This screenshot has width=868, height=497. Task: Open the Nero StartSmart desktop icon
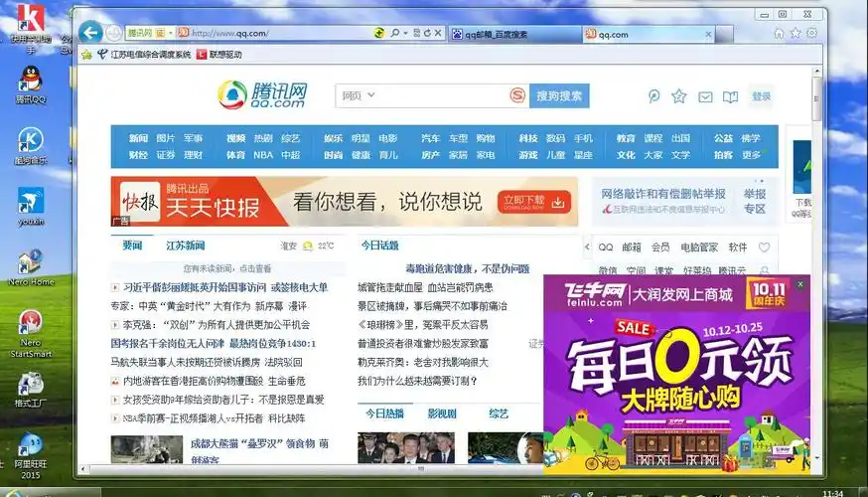pos(31,334)
